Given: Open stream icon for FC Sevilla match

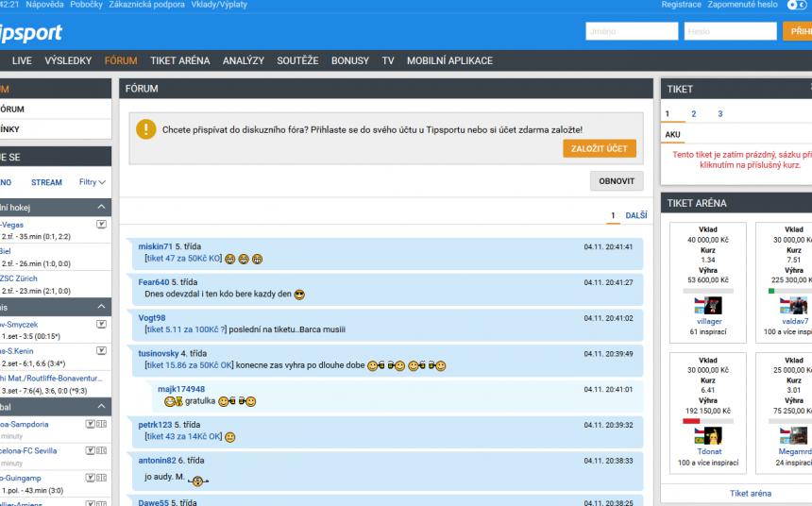Looking at the screenshot, I should (90, 450).
